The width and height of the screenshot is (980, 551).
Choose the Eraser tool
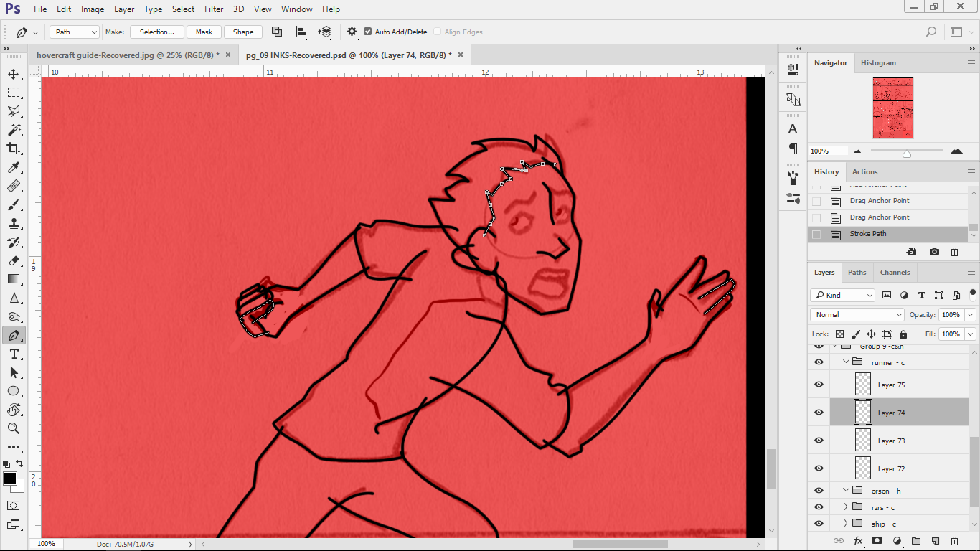[14, 261]
